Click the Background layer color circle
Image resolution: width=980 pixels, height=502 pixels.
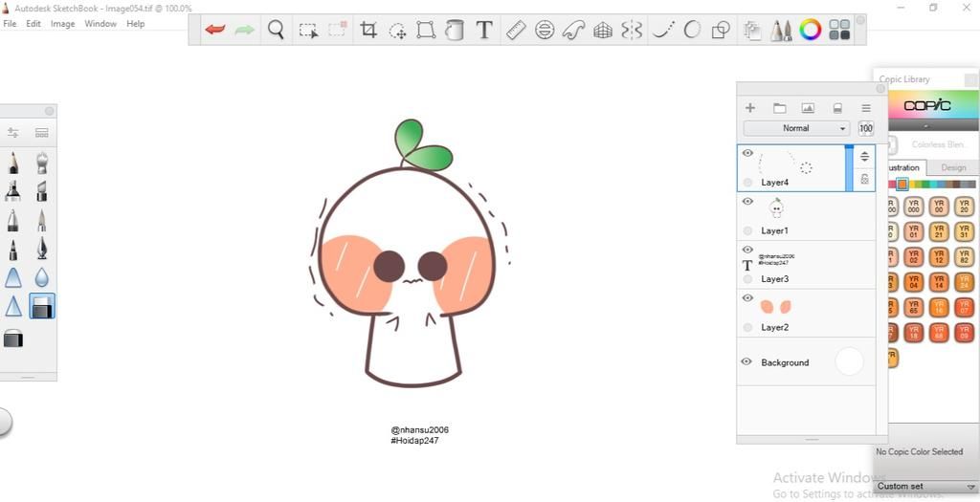849,362
